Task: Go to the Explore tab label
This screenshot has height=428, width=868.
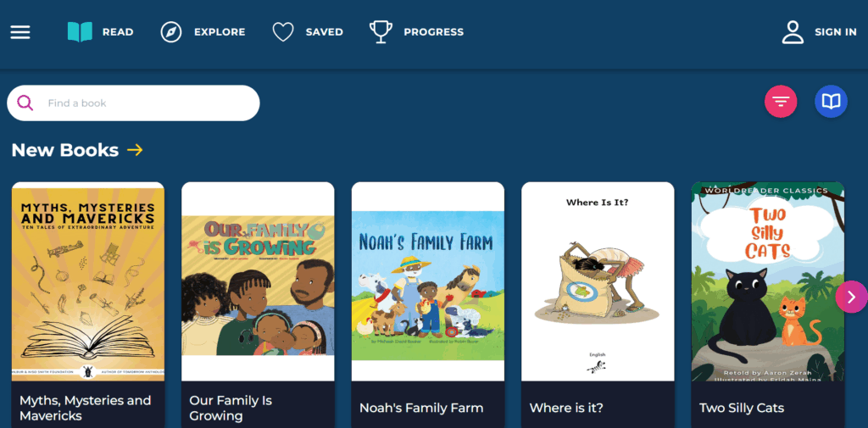Action: [x=220, y=32]
